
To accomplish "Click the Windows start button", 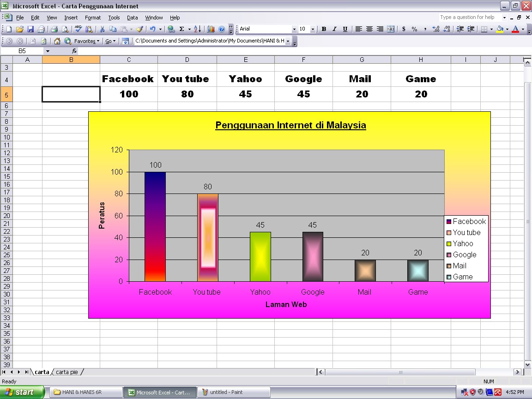I will [x=22, y=392].
